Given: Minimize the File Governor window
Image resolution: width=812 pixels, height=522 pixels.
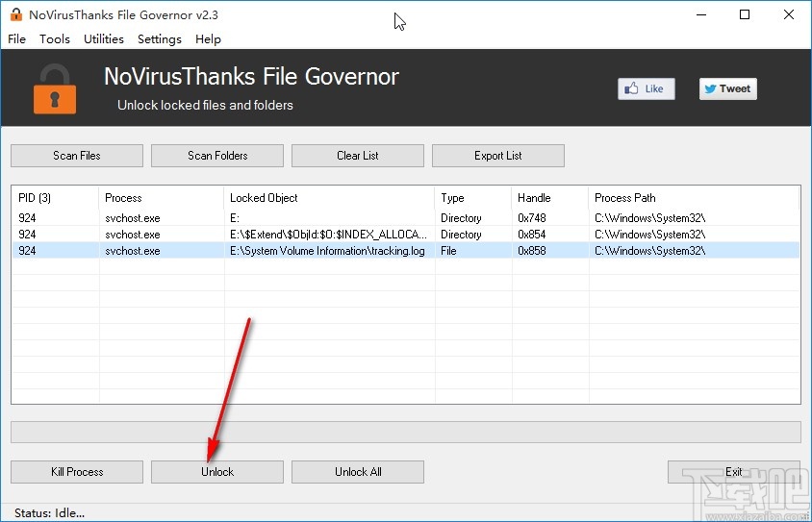Looking at the screenshot, I should (x=701, y=14).
